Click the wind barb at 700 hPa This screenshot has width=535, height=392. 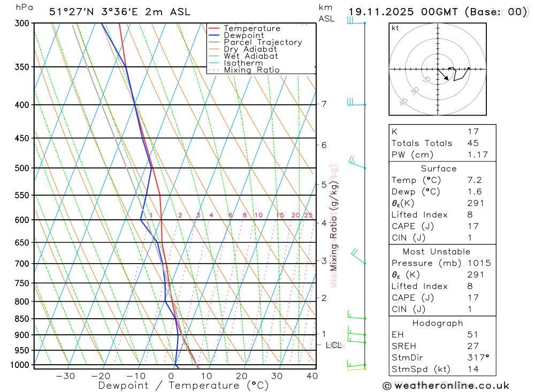pyautogui.click(x=358, y=256)
